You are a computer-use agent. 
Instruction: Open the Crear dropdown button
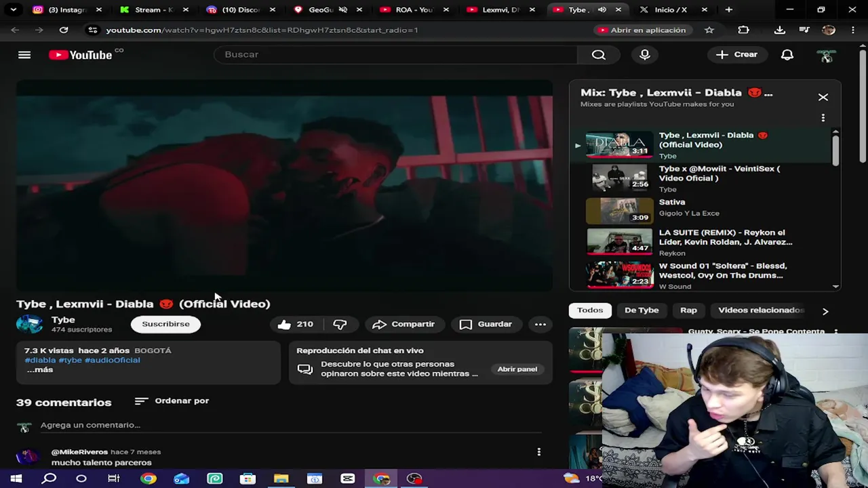(736, 54)
